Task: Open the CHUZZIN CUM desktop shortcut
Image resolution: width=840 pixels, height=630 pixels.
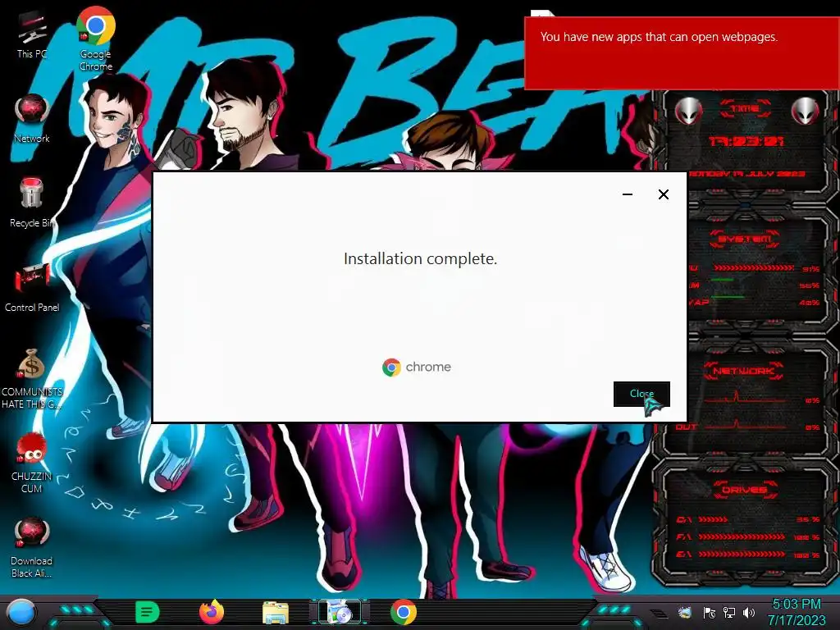Action: click(x=32, y=463)
